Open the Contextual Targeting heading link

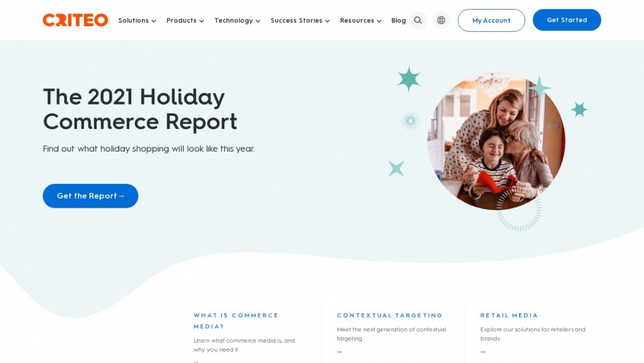tap(389, 315)
